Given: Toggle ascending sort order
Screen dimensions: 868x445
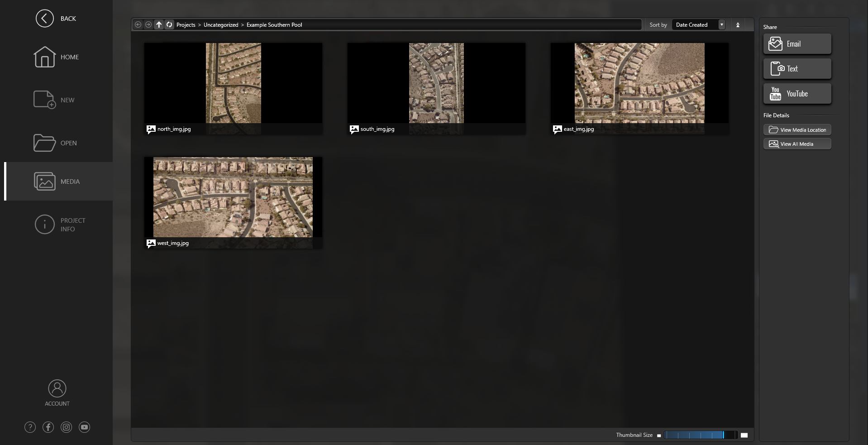Looking at the screenshot, I should point(739,24).
